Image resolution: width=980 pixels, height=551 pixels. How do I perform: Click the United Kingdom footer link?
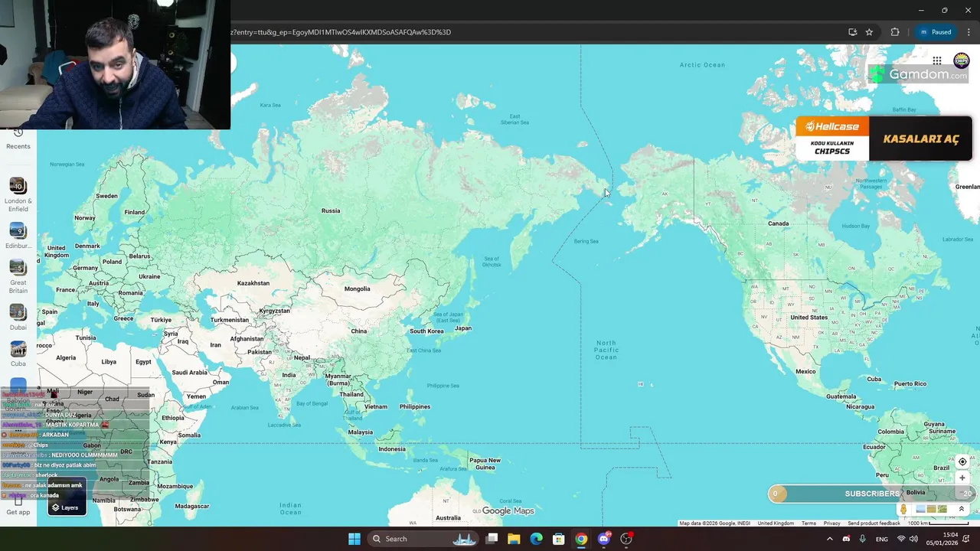click(776, 523)
